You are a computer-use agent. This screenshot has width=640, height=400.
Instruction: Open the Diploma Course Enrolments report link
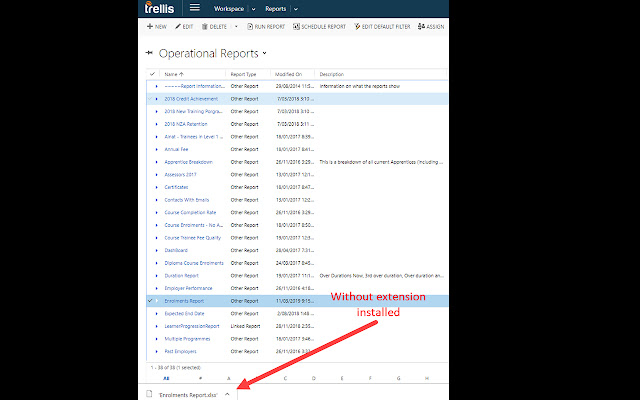(194, 263)
